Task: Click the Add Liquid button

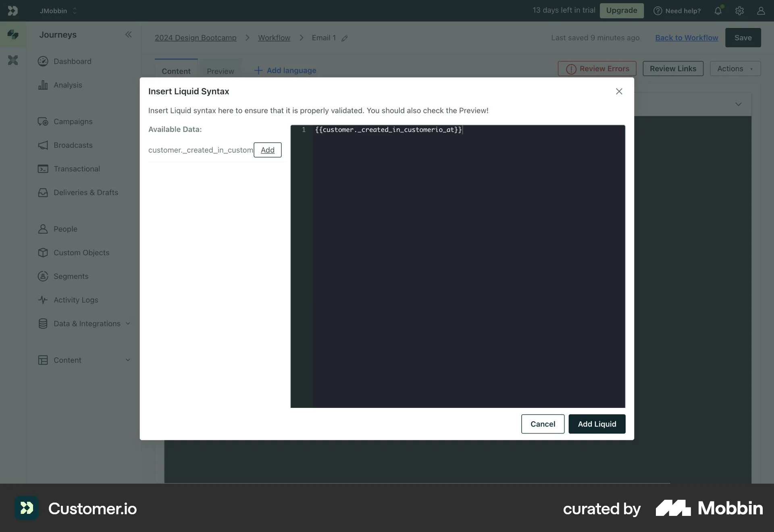Action: pos(597,424)
